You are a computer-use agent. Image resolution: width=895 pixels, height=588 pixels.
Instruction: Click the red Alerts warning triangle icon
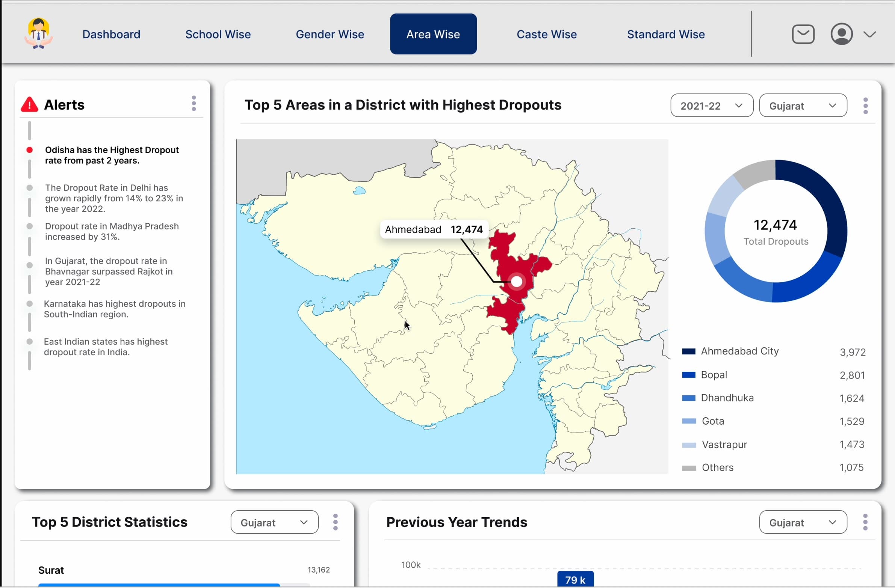point(29,104)
